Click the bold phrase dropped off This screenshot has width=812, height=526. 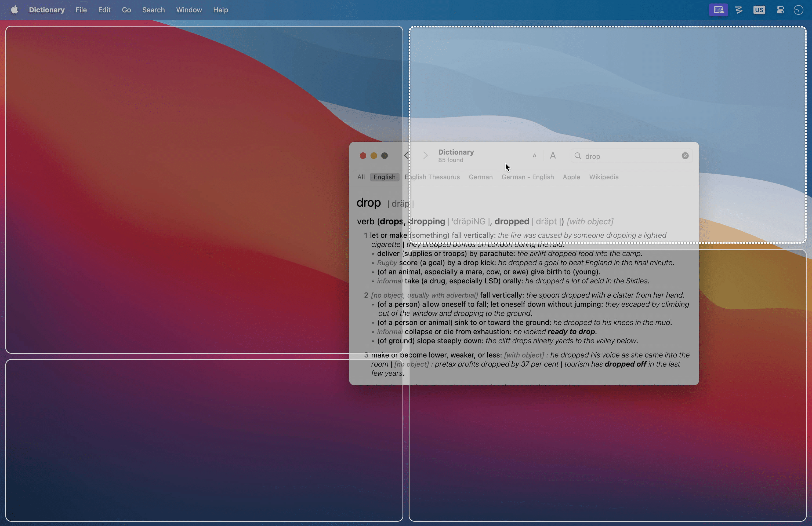[x=625, y=364]
